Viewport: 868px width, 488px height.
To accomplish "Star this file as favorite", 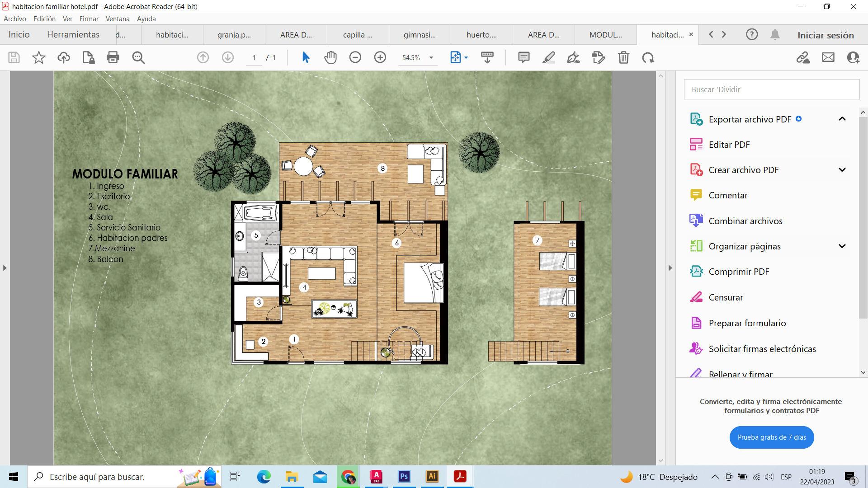I will [39, 57].
